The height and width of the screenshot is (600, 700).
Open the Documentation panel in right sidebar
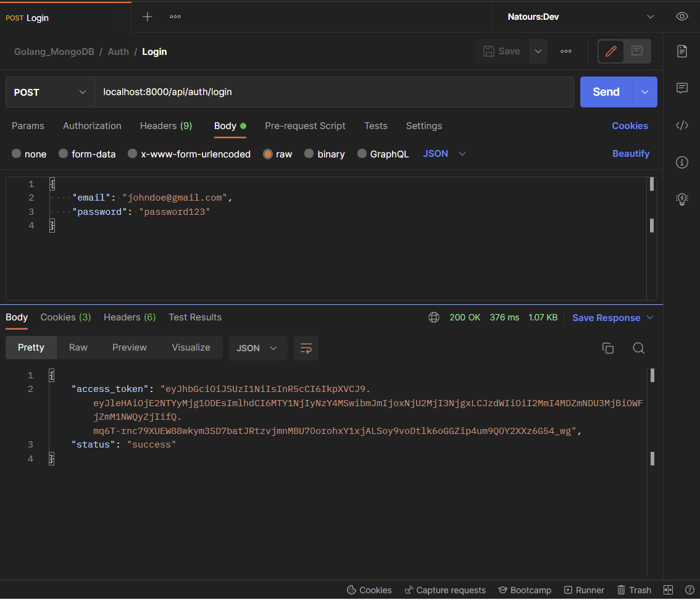click(x=681, y=52)
